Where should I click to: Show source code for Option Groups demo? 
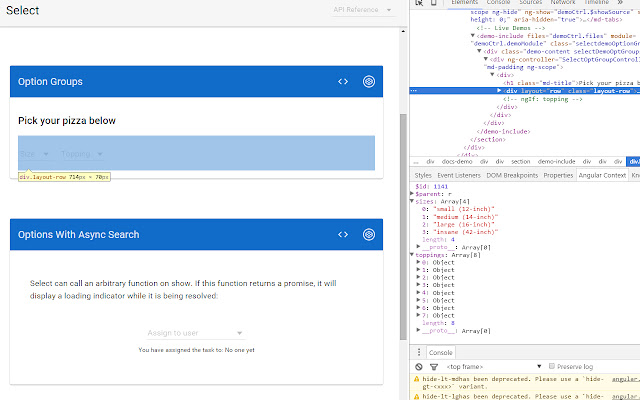tap(342, 82)
